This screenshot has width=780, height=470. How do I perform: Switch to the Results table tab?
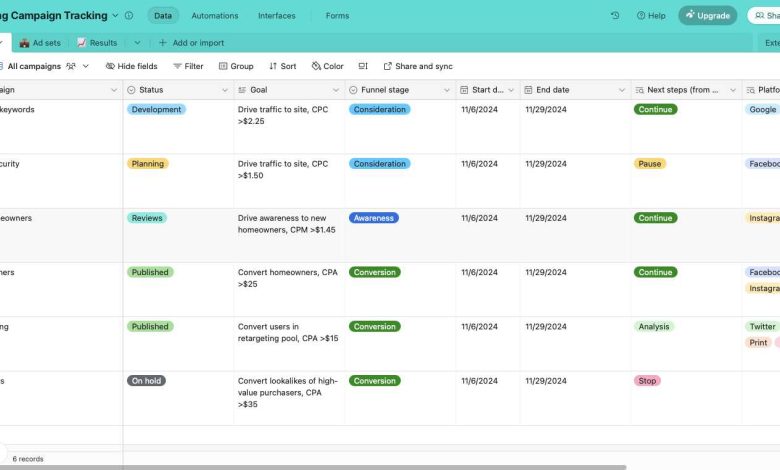click(97, 43)
